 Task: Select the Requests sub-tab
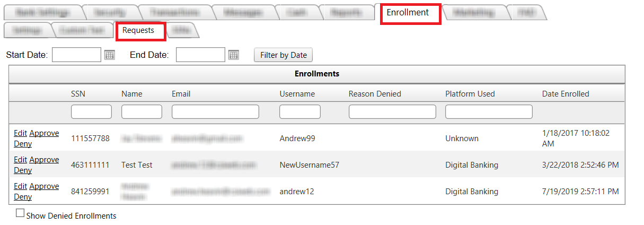click(138, 31)
